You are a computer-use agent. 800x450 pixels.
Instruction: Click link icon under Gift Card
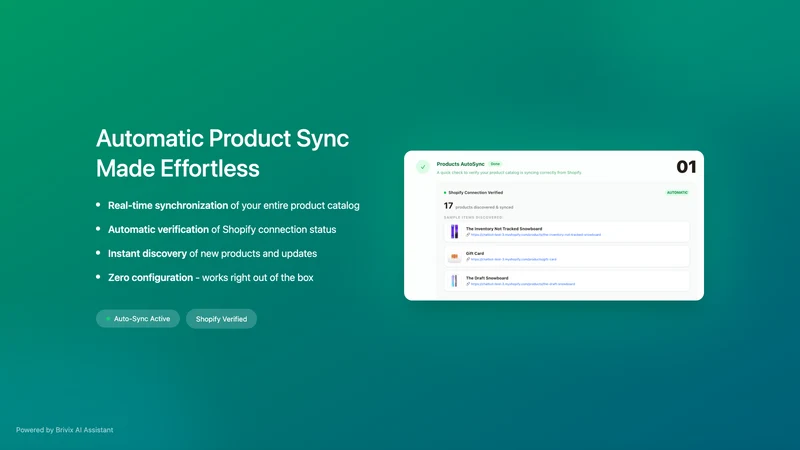[468, 259]
